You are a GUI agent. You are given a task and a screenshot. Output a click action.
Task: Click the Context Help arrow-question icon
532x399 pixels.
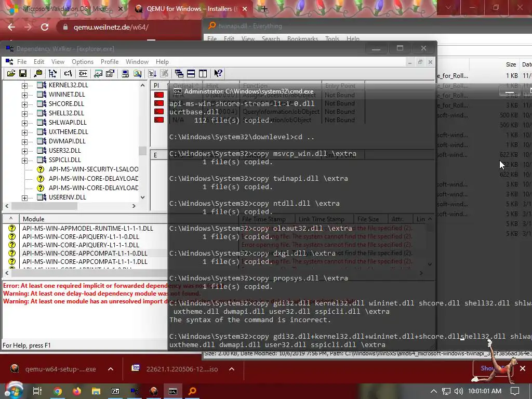(218, 73)
